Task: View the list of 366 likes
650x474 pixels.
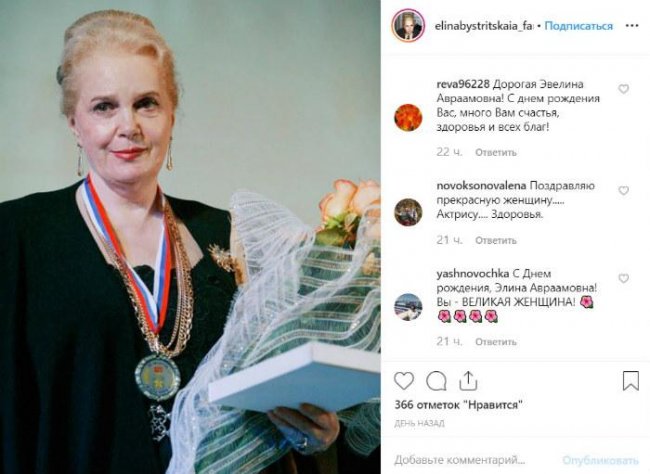Action: pos(458,405)
